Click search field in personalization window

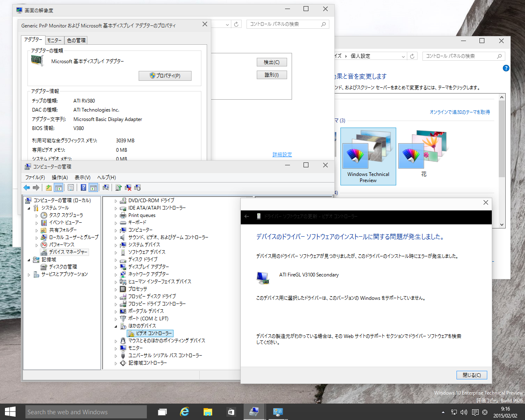[463, 56]
